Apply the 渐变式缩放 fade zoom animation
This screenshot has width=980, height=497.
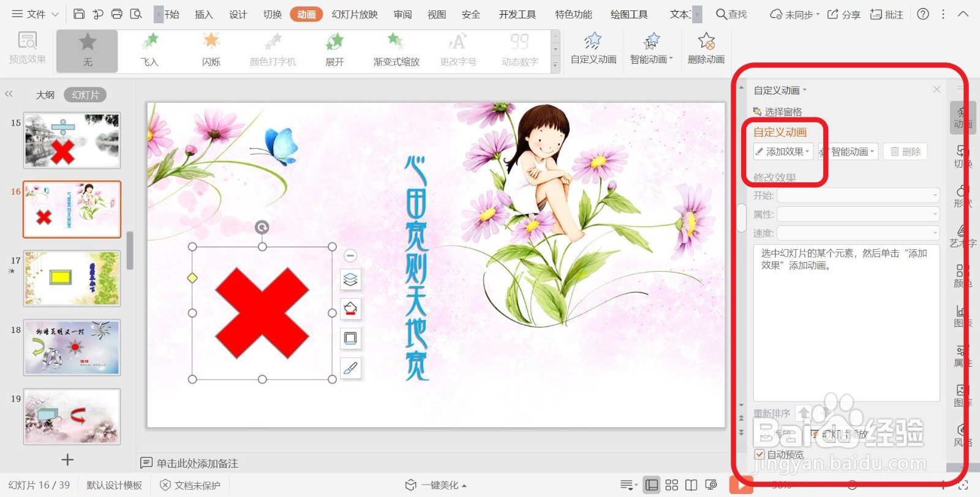396,51
